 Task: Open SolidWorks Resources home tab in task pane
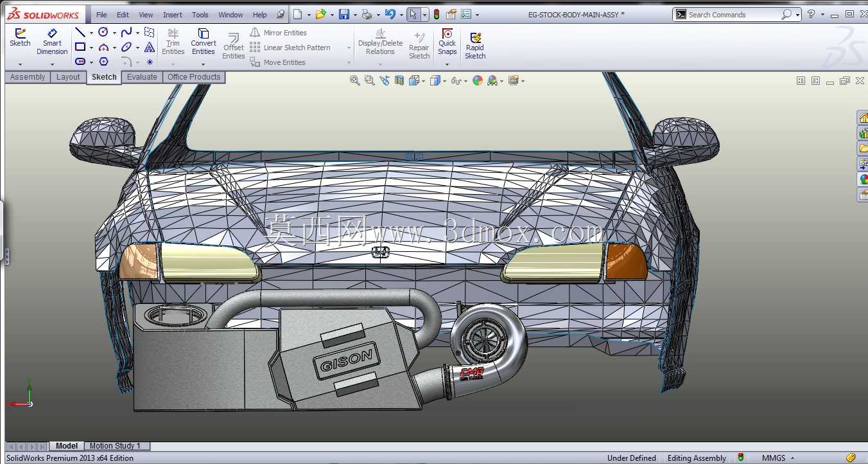863,118
